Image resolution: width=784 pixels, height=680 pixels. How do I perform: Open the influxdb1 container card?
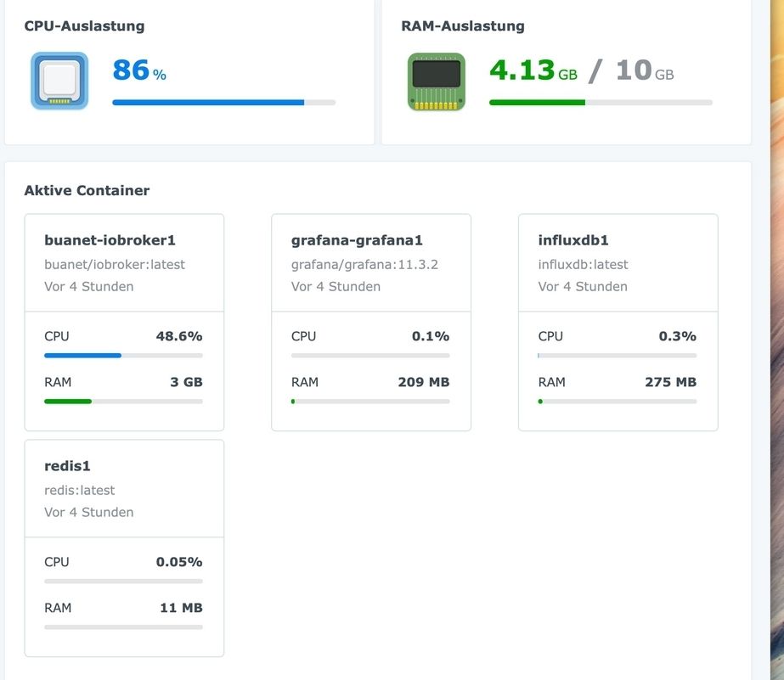pyautogui.click(x=618, y=323)
